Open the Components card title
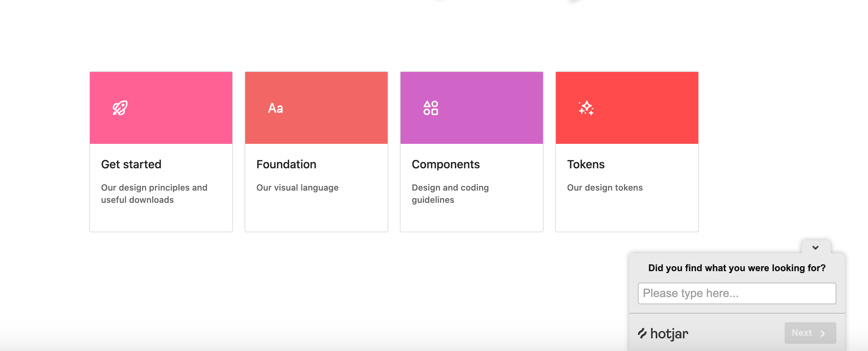868x351 pixels. [446, 164]
